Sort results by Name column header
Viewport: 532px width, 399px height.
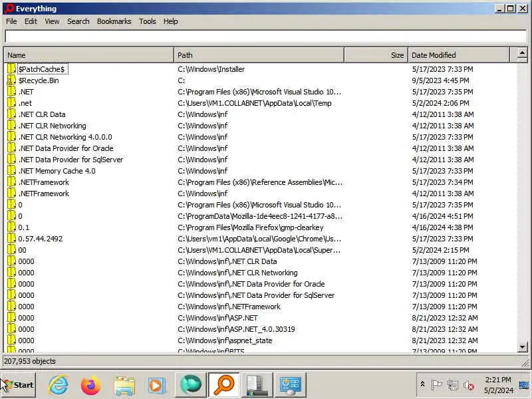pos(89,55)
